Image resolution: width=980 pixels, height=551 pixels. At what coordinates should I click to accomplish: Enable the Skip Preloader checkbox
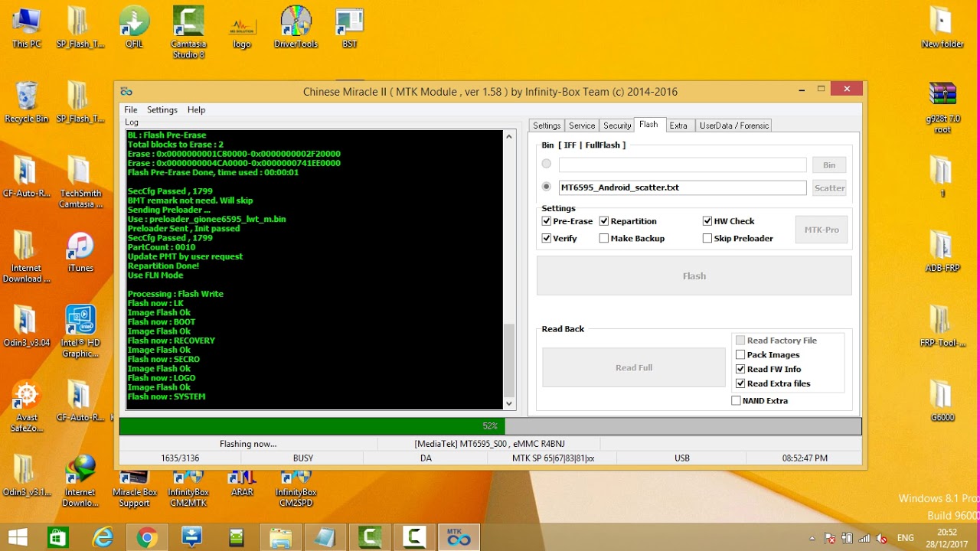707,238
